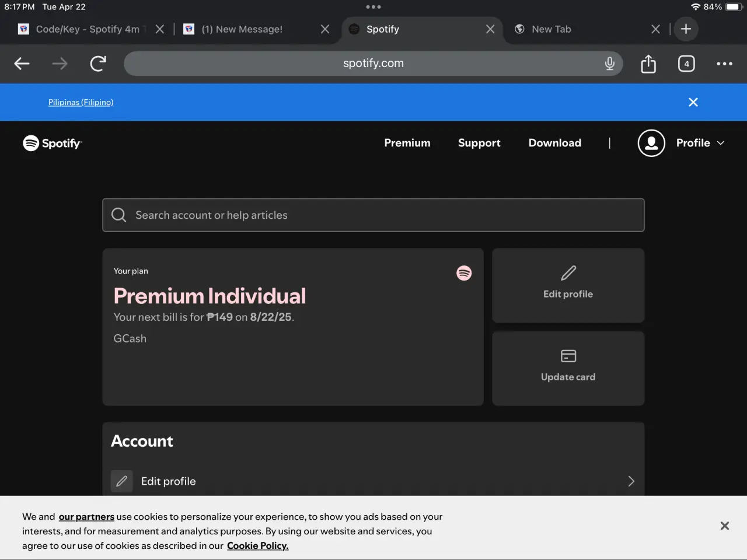Click the Update card tile
This screenshot has width=747, height=560.
[x=568, y=369]
